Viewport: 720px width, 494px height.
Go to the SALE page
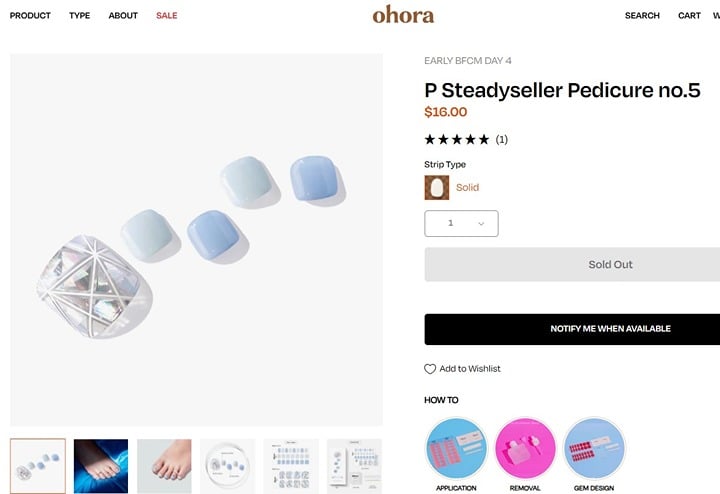click(x=167, y=15)
